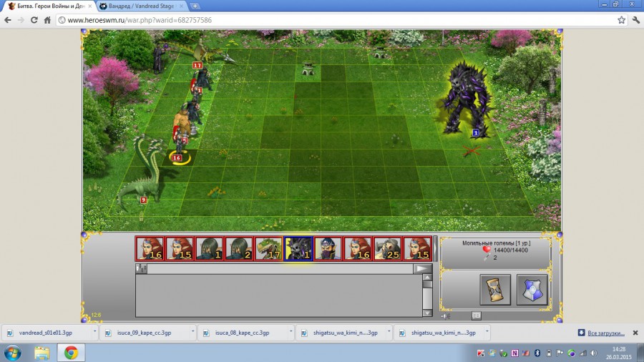Click the address bar with heroeswm.ru URL
644x362 pixels.
point(337,20)
